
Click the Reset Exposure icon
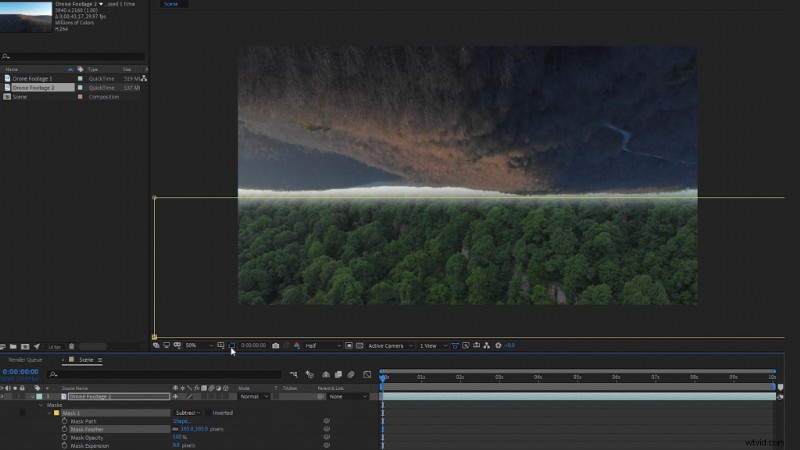click(x=498, y=345)
